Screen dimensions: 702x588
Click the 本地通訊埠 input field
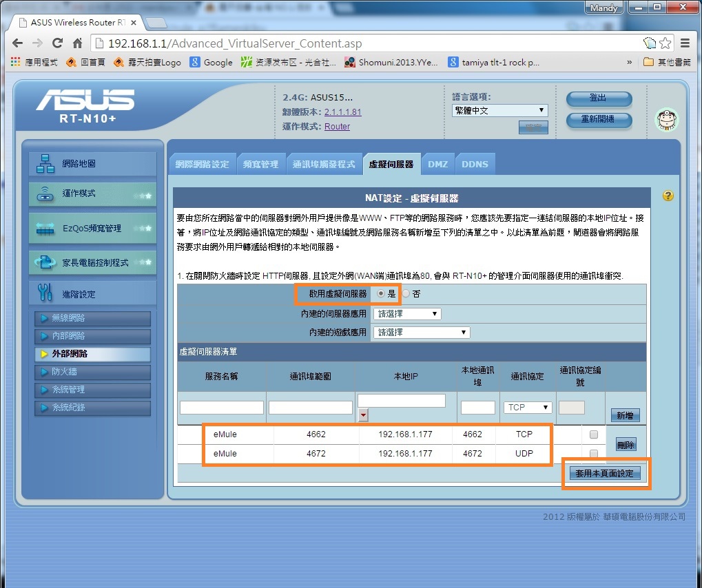(x=478, y=408)
